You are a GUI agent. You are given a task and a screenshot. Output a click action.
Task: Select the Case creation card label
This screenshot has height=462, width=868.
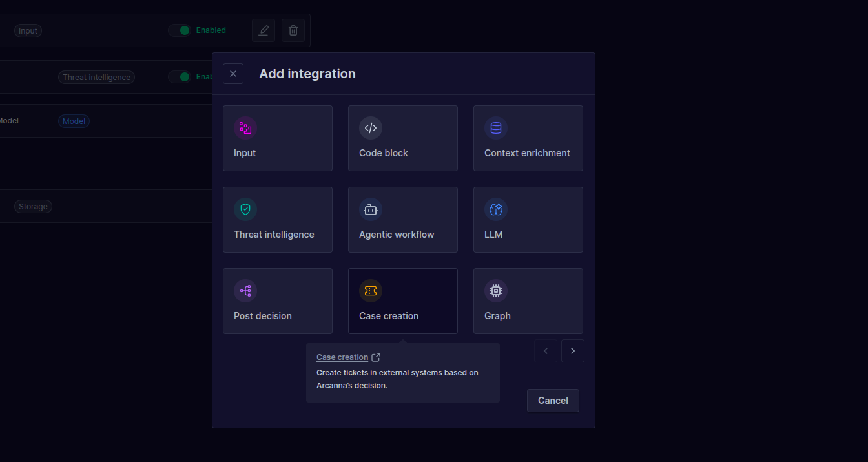pyautogui.click(x=389, y=316)
